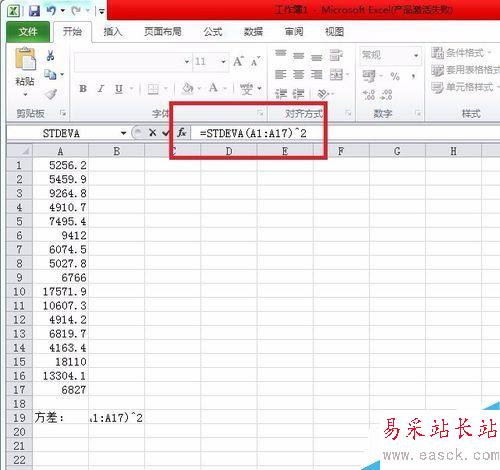Screen dimensions: 500x470
Task: Click the Middle Align icon
Action: (x=299, y=56)
